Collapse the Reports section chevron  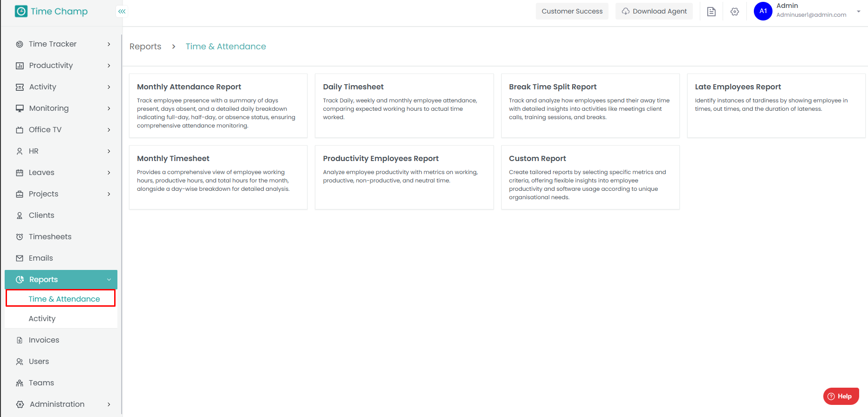(x=109, y=280)
